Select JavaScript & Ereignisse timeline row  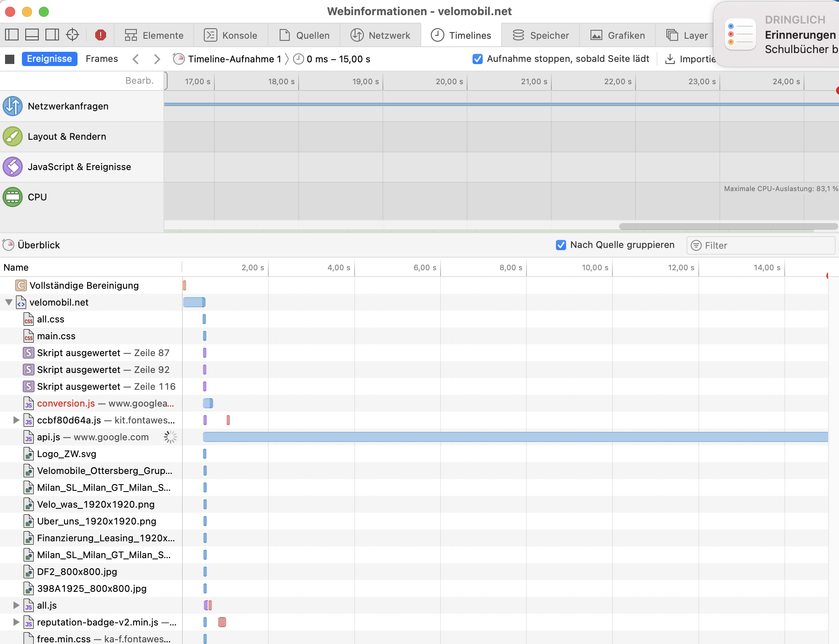79,167
